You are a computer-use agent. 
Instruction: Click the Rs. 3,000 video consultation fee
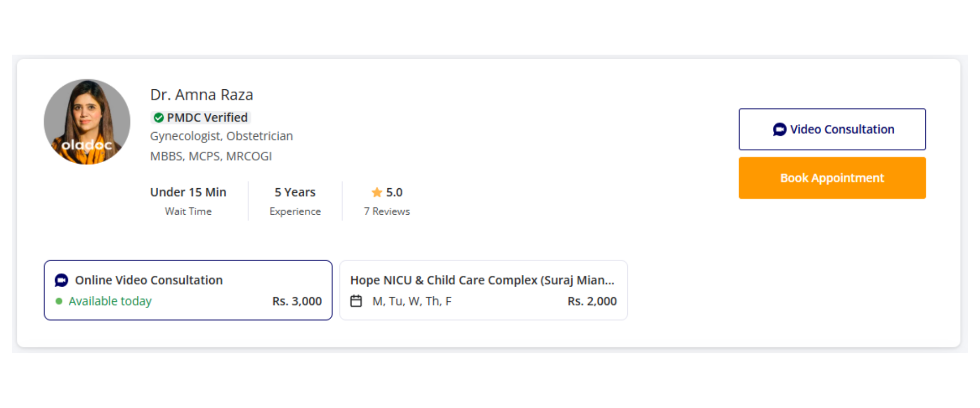coord(297,301)
